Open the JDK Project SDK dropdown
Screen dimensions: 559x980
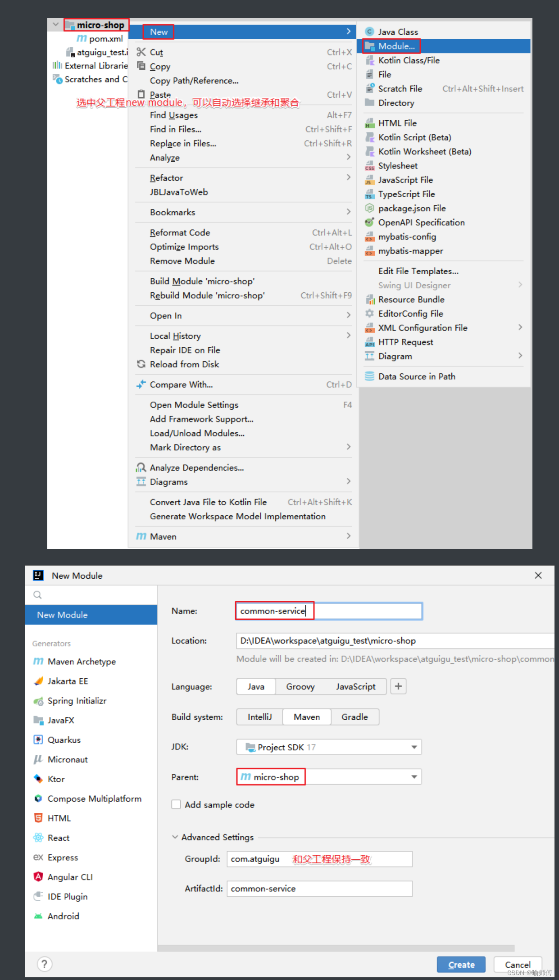pyautogui.click(x=329, y=747)
